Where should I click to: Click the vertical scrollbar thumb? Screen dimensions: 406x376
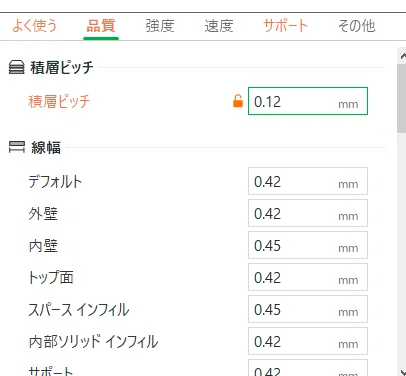(402, 99)
